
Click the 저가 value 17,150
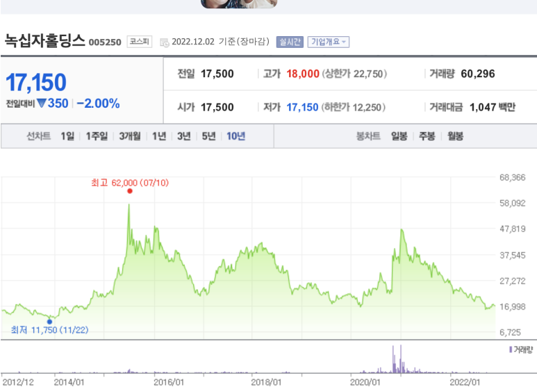(302, 107)
